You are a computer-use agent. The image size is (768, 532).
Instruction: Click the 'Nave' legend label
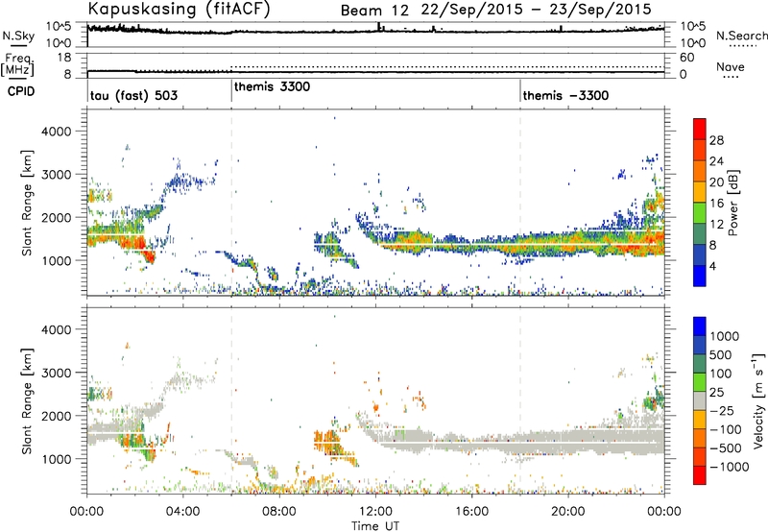[731, 67]
